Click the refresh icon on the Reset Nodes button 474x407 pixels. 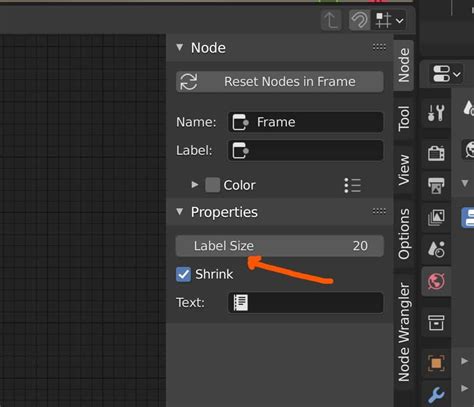tap(189, 82)
